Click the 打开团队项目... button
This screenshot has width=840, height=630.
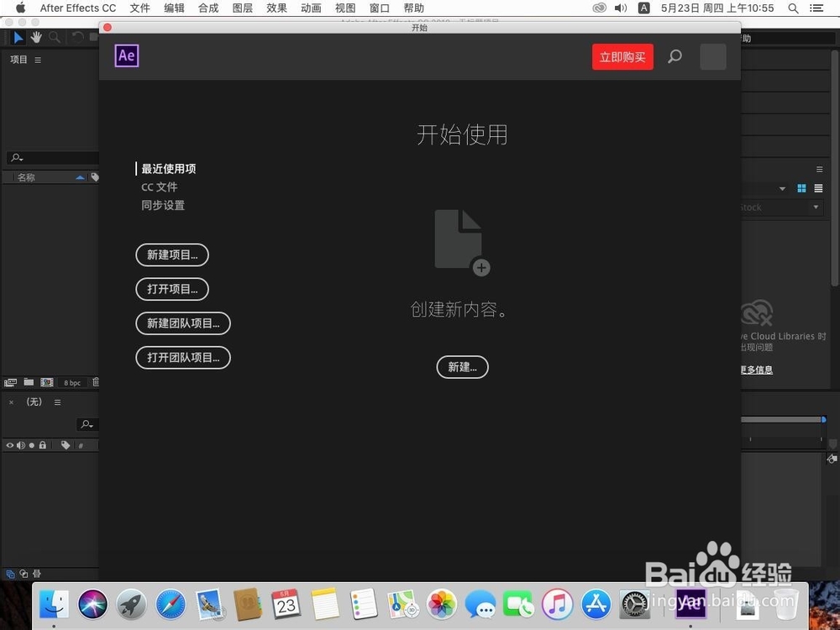(183, 358)
